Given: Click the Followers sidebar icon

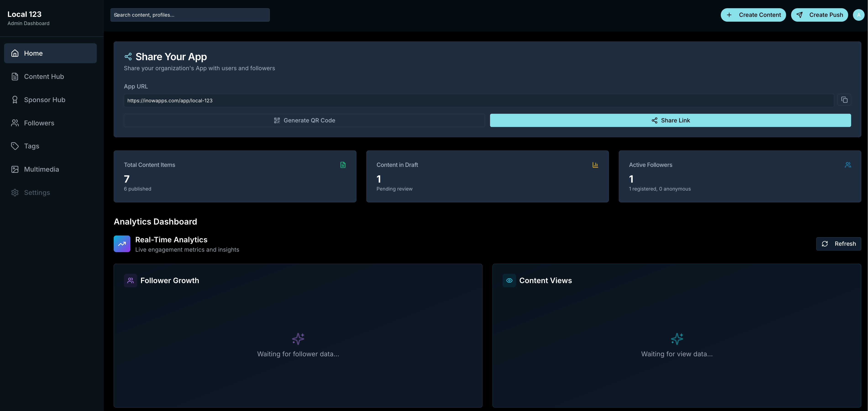Looking at the screenshot, I should coord(15,123).
